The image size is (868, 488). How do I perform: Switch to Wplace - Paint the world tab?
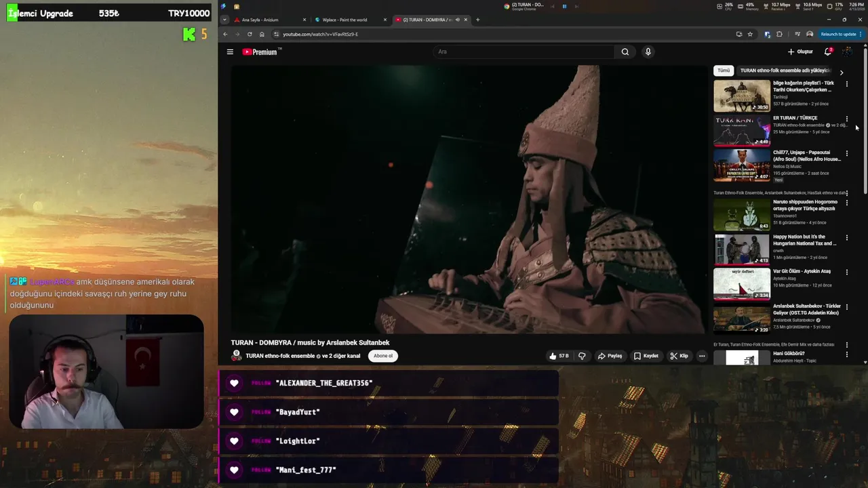[349, 20]
